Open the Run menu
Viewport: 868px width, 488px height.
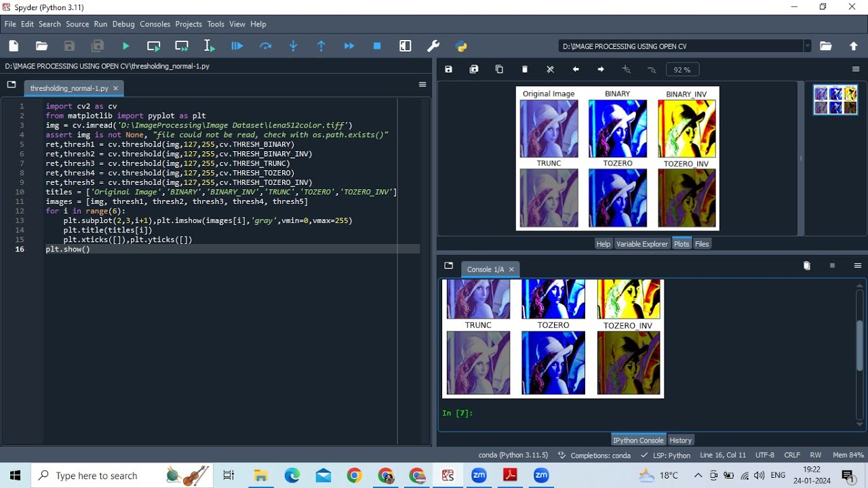(100, 24)
